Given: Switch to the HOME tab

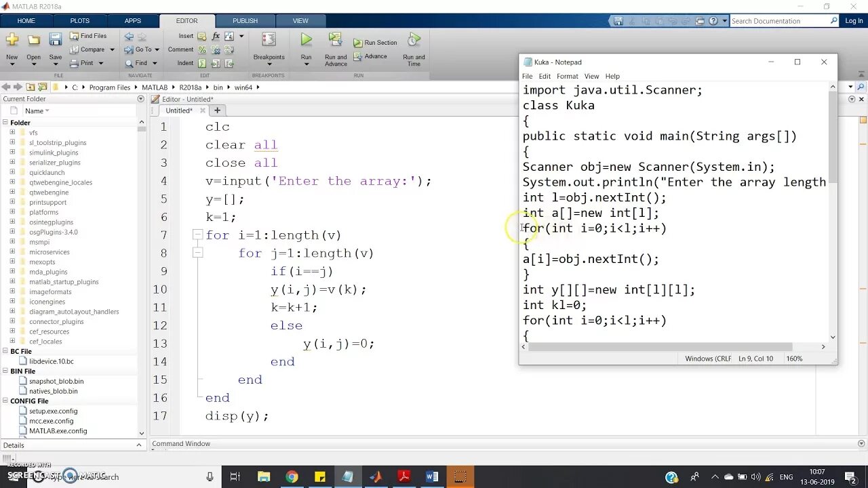Looking at the screenshot, I should (26, 21).
